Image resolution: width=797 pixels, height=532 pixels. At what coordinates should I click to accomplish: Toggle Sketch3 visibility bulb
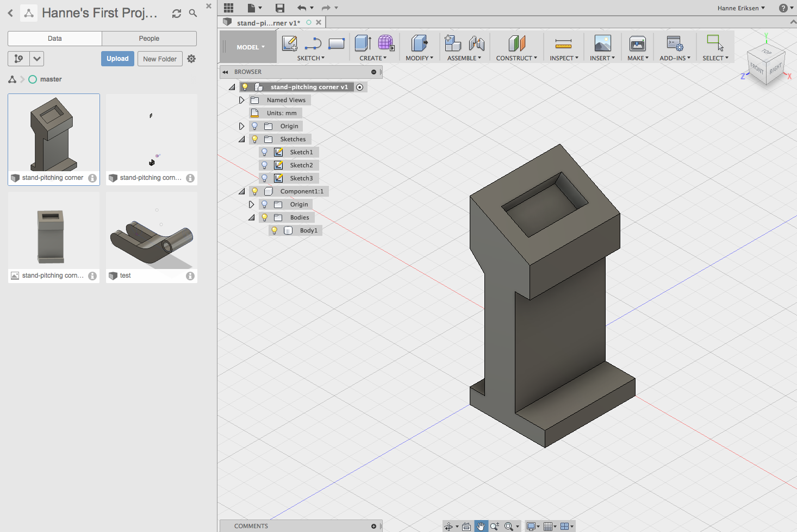tap(265, 178)
